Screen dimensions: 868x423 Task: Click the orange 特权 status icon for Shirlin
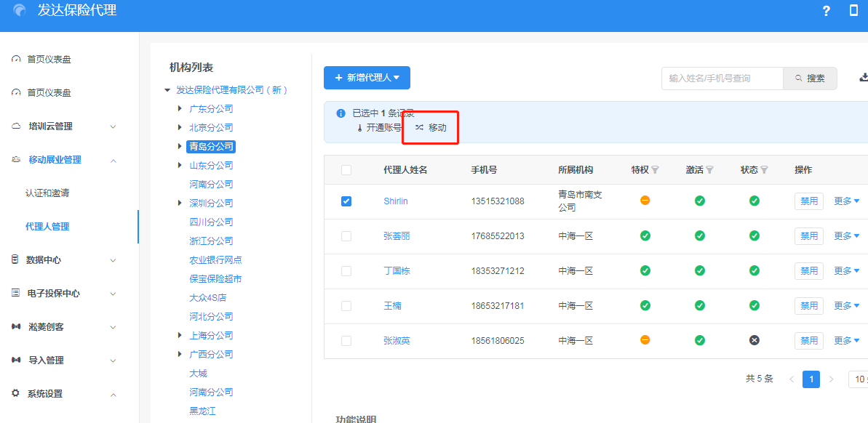645,201
